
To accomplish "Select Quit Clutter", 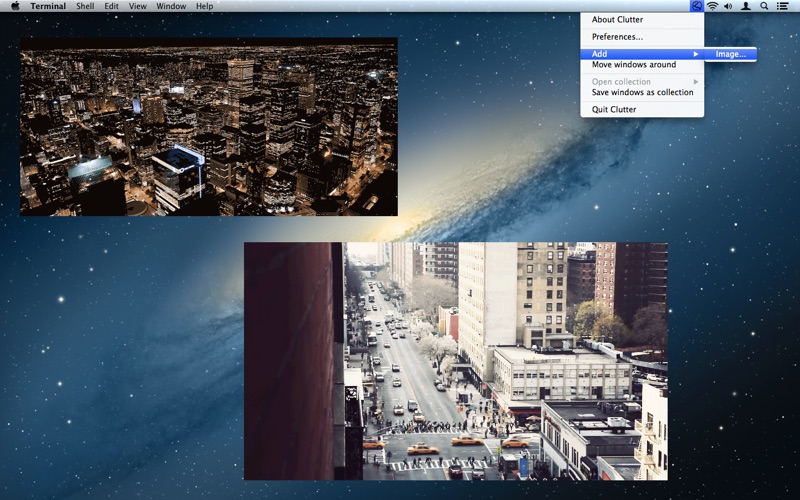I will pos(614,110).
